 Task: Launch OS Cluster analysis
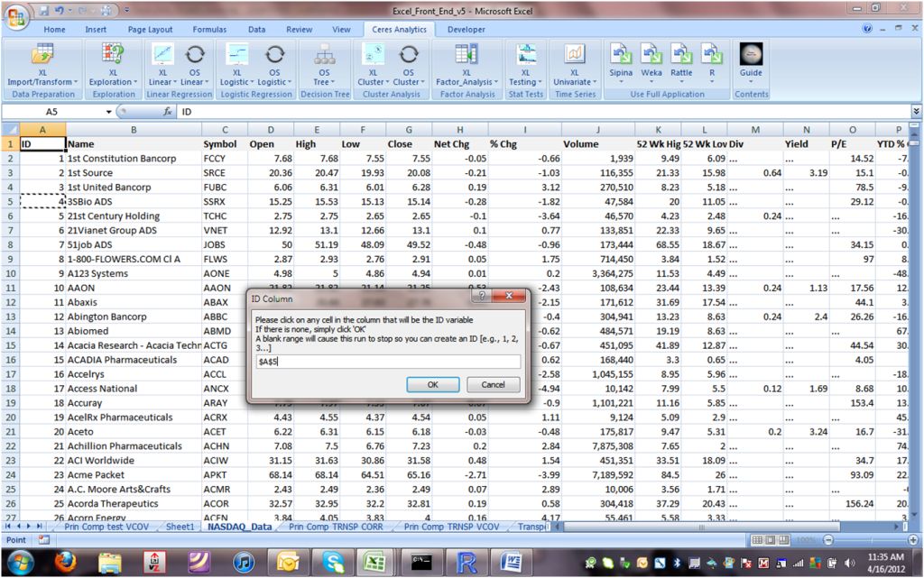[x=409, y=65]
